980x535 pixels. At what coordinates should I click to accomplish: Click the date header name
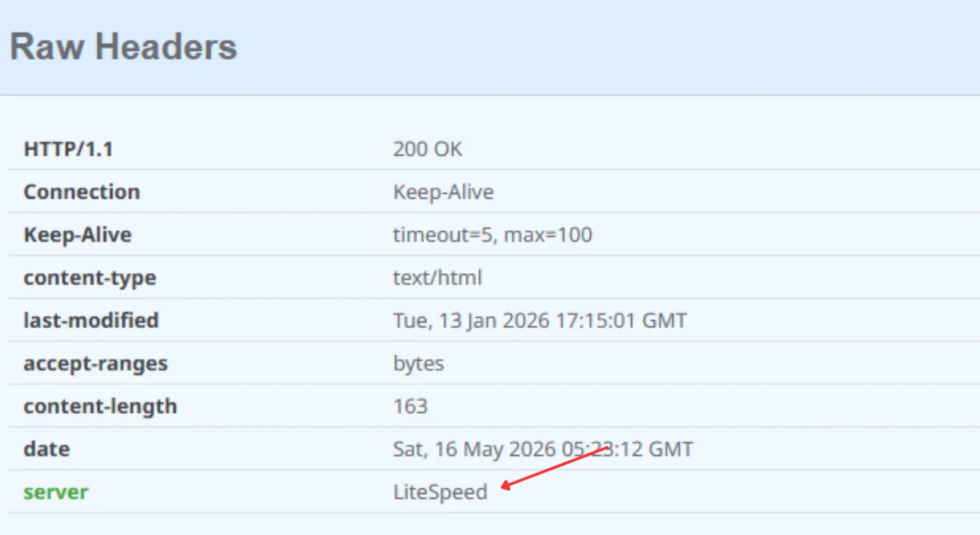(x=47, y=449)
